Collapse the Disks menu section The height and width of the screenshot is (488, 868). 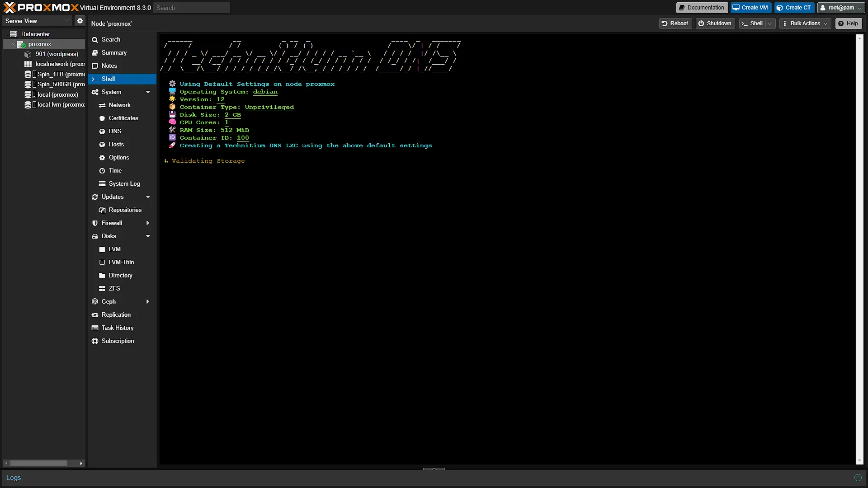148,236
